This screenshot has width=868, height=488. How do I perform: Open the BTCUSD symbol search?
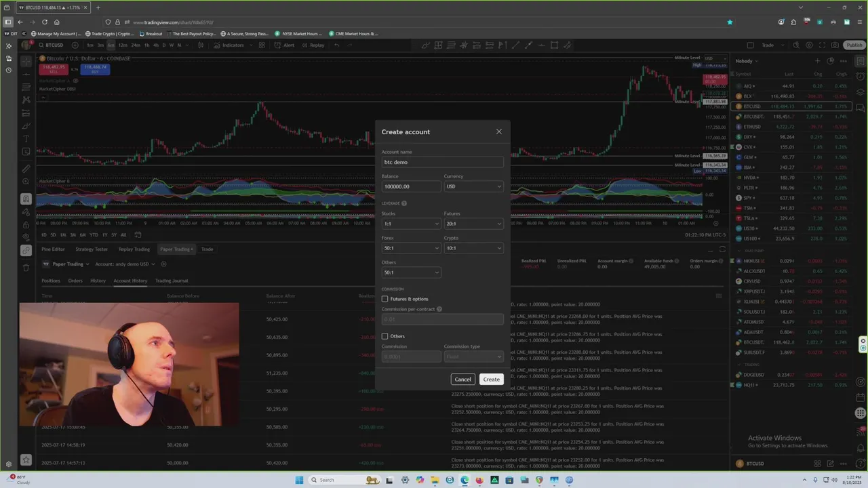coord(52,45)
